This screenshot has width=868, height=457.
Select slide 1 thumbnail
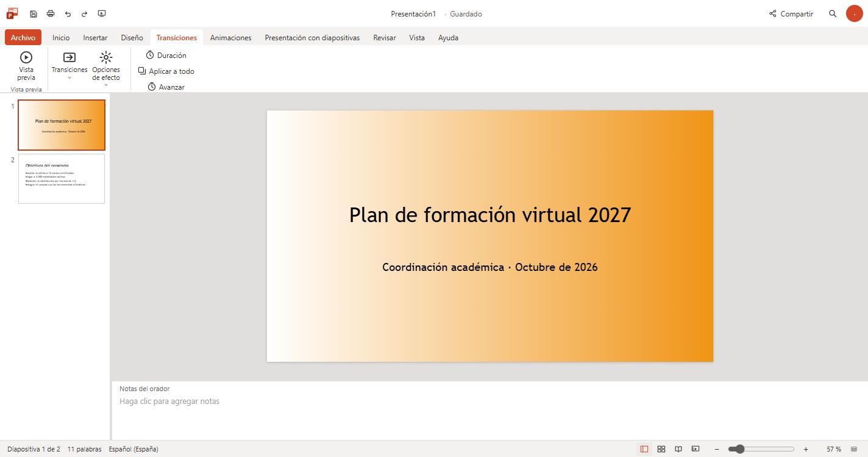click(x=62, y=125)
